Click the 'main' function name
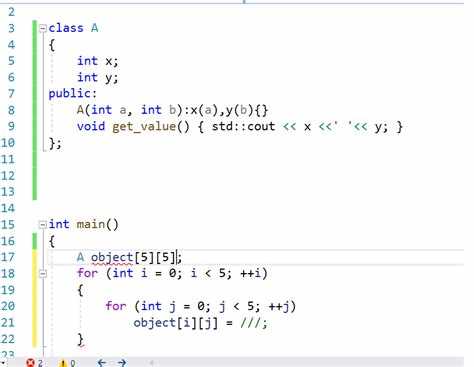Image resolution: width=474 pixels, height=367 pixels. click(x=91, y=224)
